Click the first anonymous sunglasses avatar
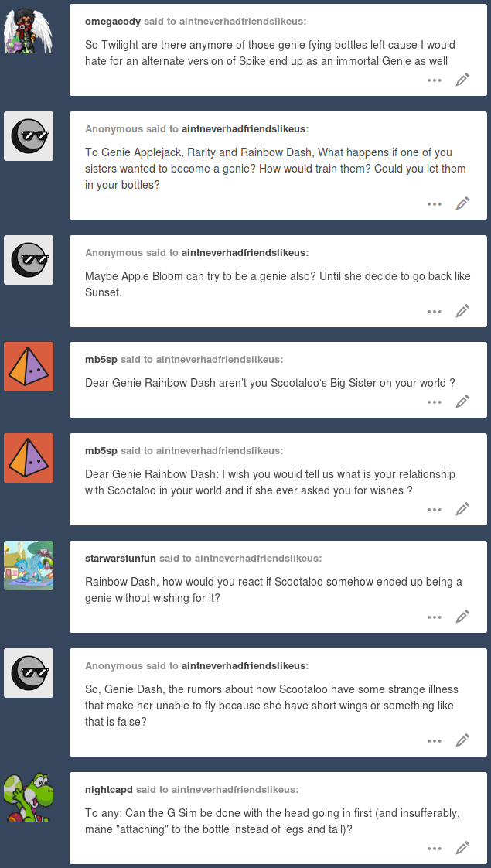 coord(29,136)
